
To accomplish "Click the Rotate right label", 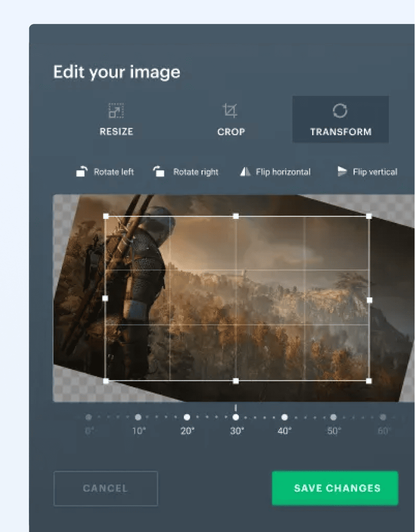I will tap(196, 172).
